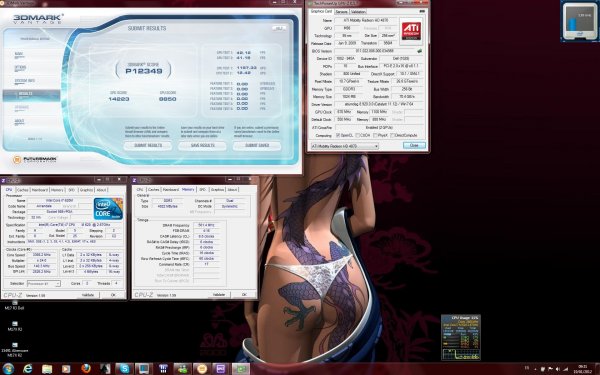
Task: Toggle the OpenCL checkbox in GPU-Z
Action: (x=338, y=135)
